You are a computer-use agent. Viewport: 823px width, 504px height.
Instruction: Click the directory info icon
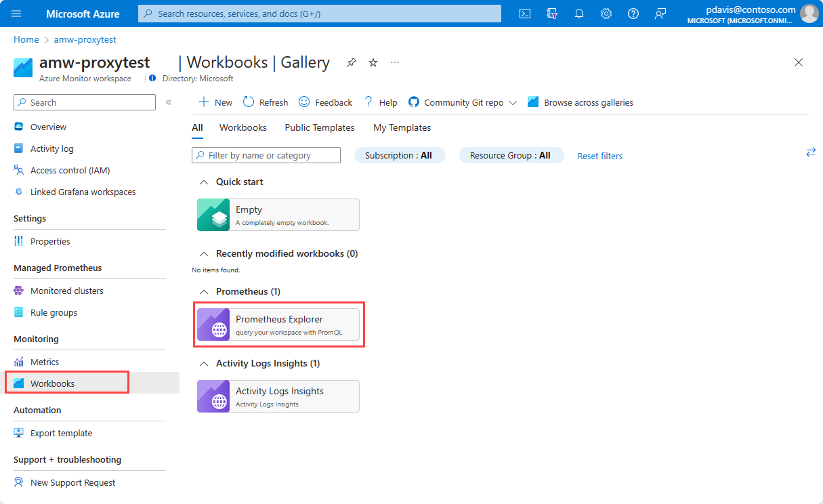pos(152,78)
